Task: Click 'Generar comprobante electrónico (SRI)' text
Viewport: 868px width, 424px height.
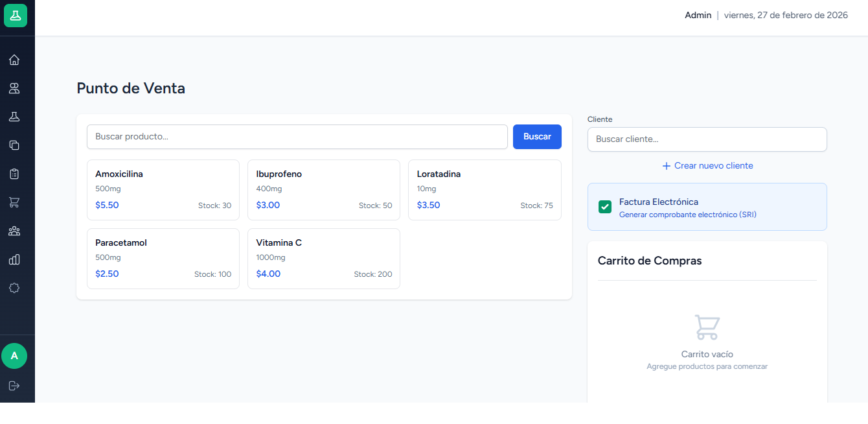Action: click(688, 215)
